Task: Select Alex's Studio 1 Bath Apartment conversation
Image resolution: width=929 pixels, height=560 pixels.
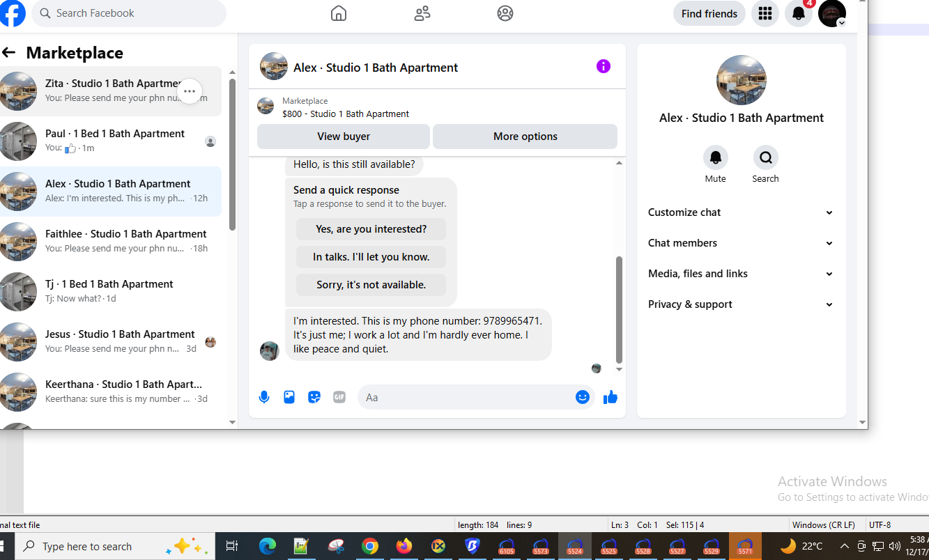Action: tap(111, 192)
